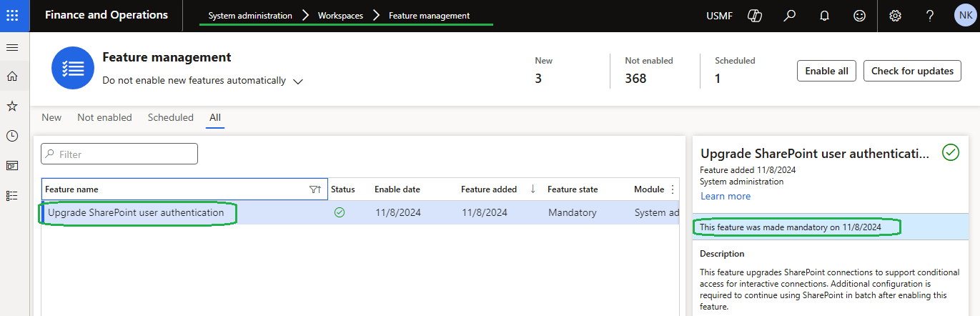The width and height of the screenshot is (980, 316).
Task: Open Favorites star in sidebar
Action: (x=12, y=106)
